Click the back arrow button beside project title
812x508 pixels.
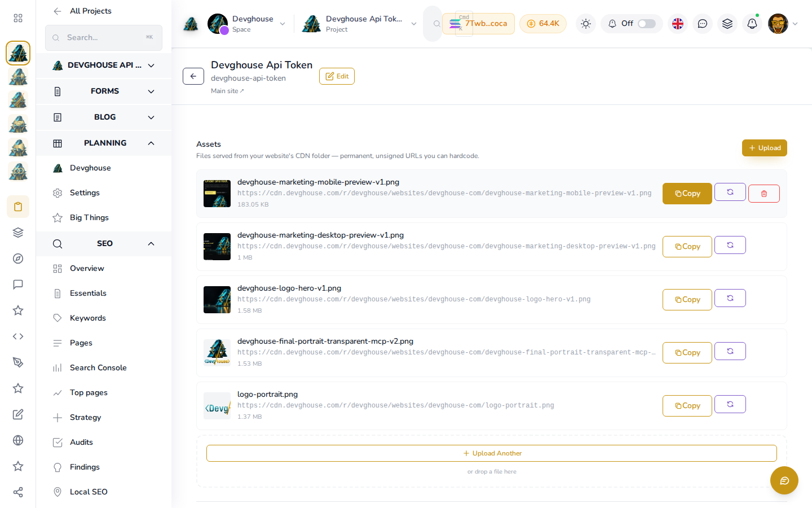click(x=193, y=76)
